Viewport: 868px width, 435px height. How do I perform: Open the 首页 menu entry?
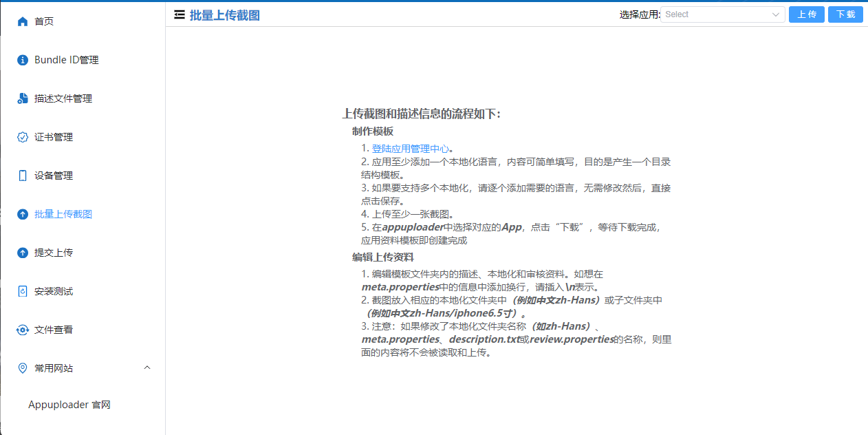coord(43,21)
